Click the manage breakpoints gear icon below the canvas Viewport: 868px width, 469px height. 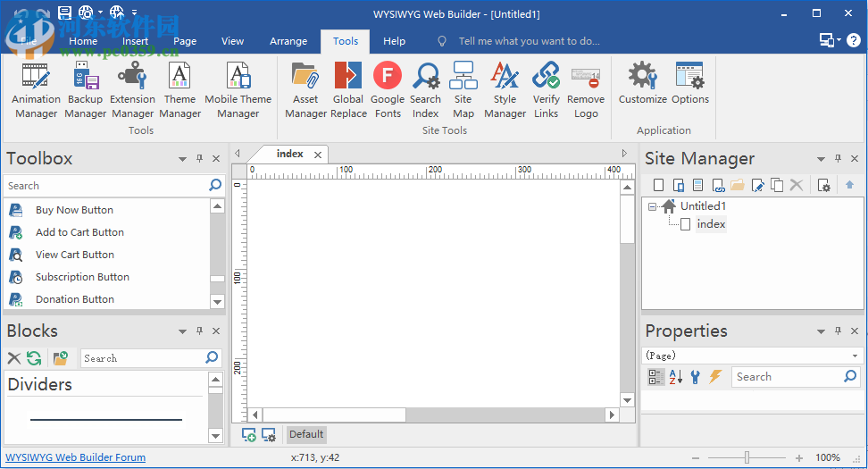269,435
